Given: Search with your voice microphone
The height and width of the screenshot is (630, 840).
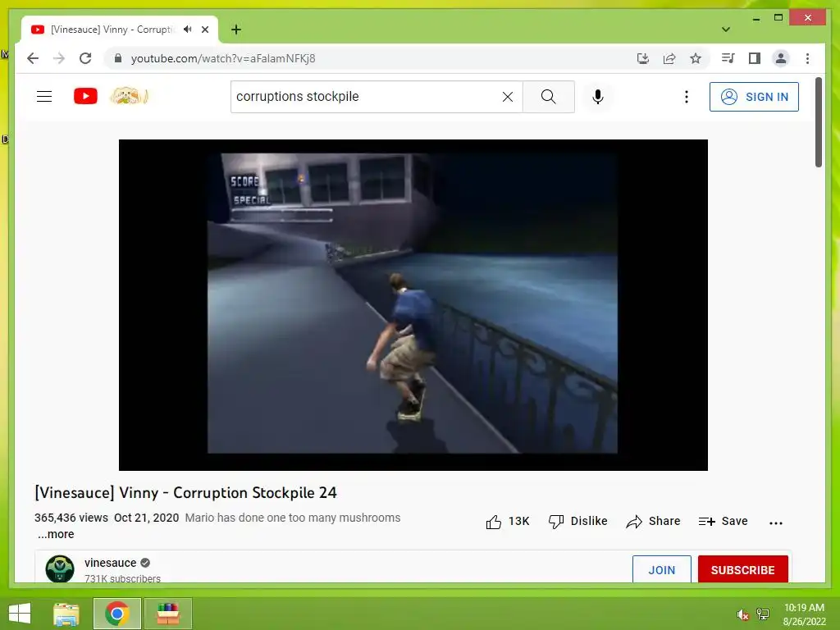Looking at the screenshot, I should [x=598, y=97].
